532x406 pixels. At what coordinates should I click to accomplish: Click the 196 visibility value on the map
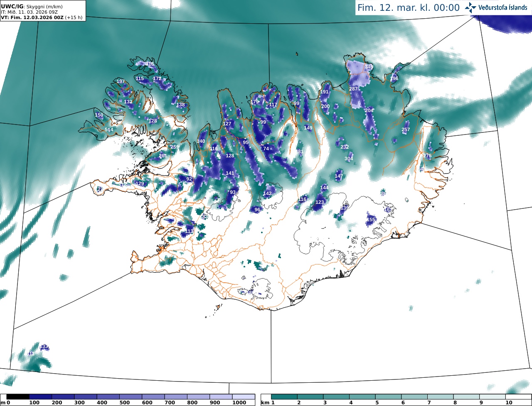click(x=394, y=78)
